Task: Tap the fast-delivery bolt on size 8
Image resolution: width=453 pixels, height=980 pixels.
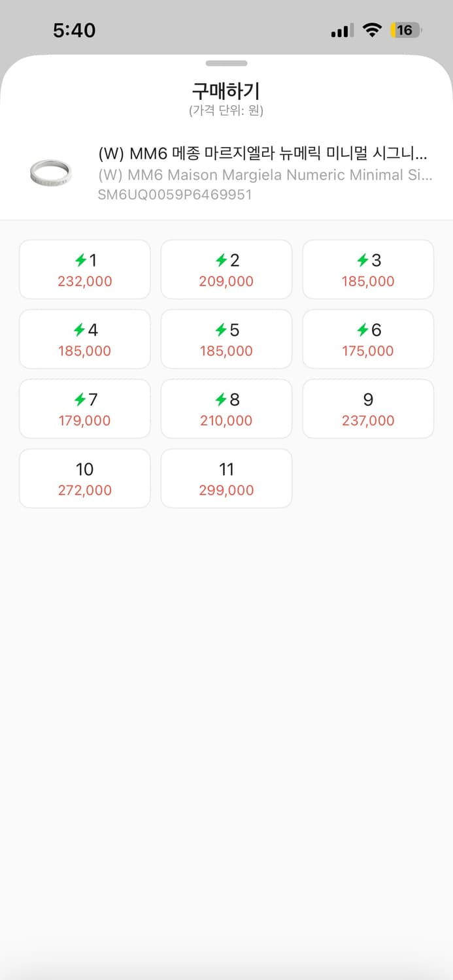Action: pyautogui.click(x=222, y=400)
